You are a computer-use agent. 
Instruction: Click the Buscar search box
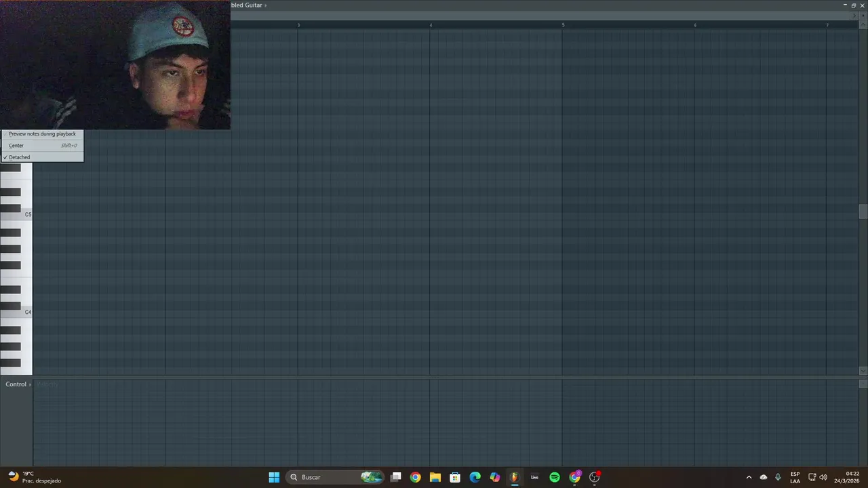click(x=334, y=477)
